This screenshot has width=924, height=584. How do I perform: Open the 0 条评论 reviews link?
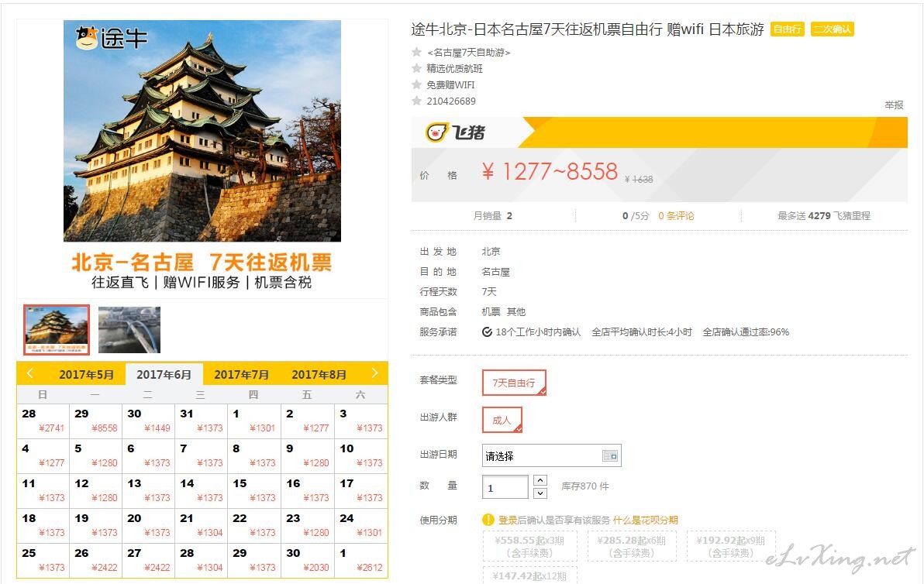[676, 215]
